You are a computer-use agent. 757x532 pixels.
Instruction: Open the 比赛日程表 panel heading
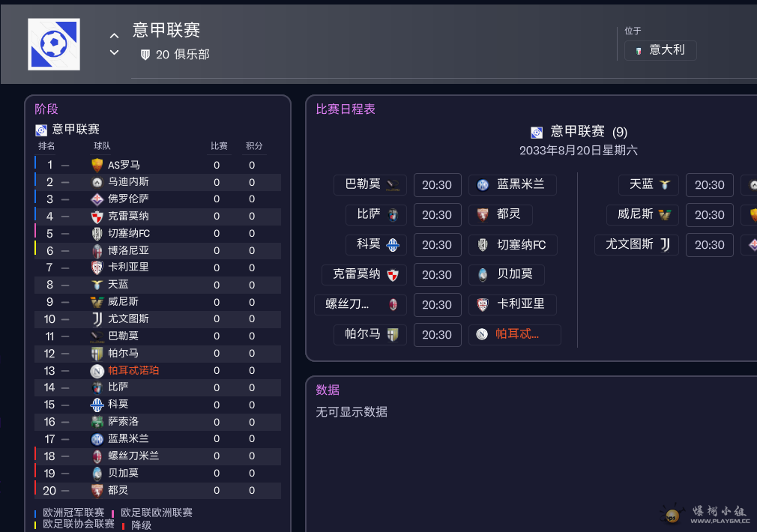pyautogui.click(x=346, y=109)
